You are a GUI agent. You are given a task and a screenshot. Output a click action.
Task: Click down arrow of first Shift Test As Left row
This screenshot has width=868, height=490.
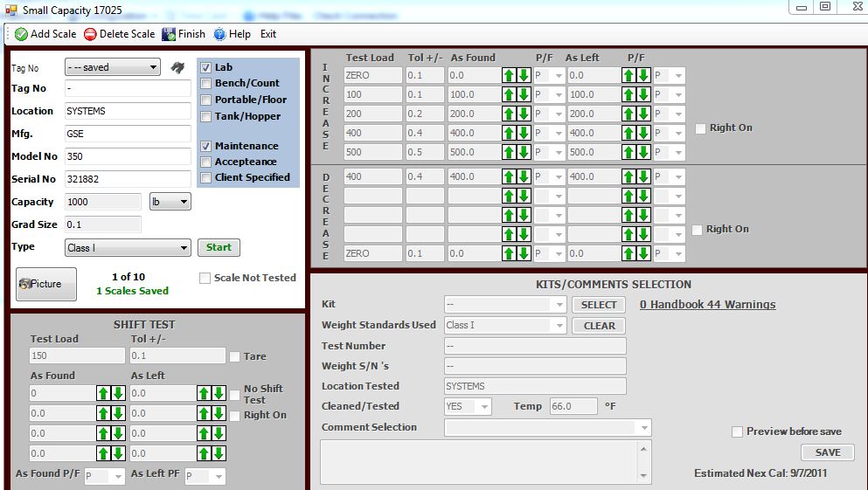[x=219, y=393]
